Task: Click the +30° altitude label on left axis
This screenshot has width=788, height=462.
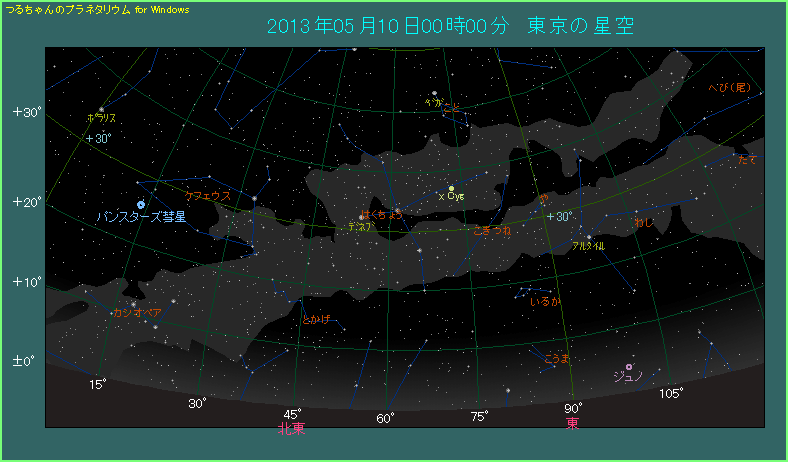Action: (x=26, y=111)
